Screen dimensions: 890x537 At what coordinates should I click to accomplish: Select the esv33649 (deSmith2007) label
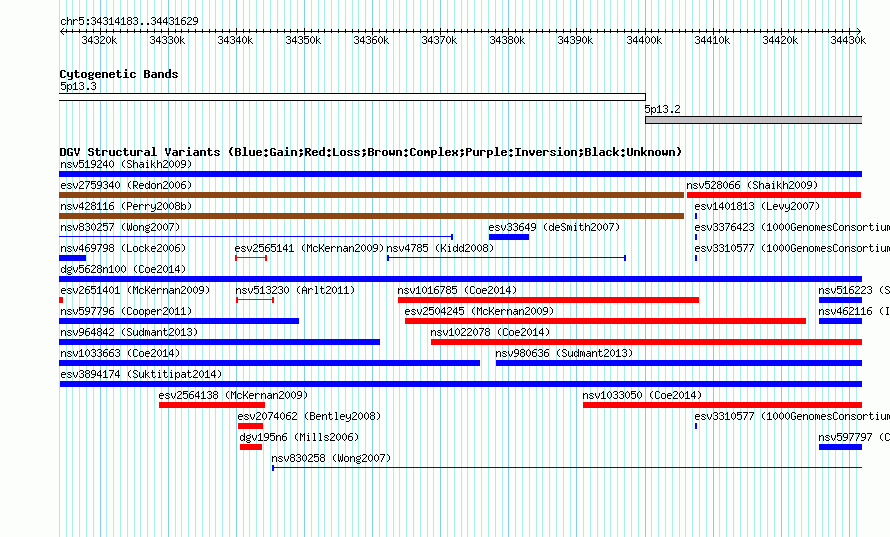pyautogui.click(x=554, y=227)
